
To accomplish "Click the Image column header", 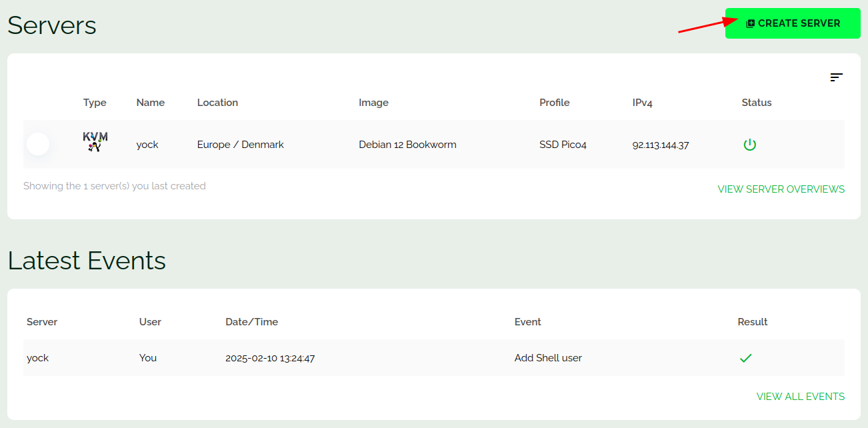I will [373, 103].
